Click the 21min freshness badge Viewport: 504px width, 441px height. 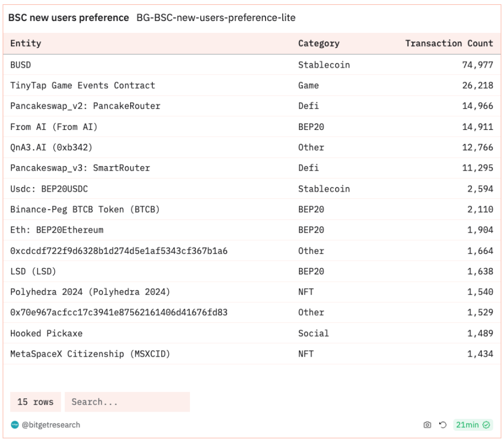467,425
